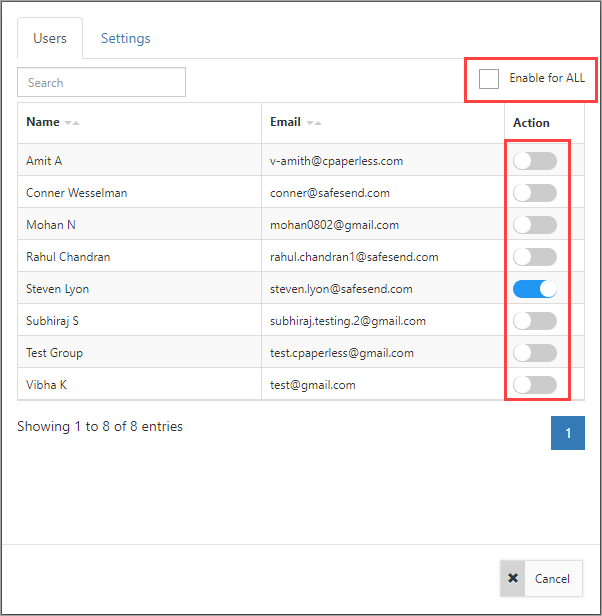Go to page 1 in pagination
The width and height of the screenshot is (602, 616).
click(x=568, y=433)
